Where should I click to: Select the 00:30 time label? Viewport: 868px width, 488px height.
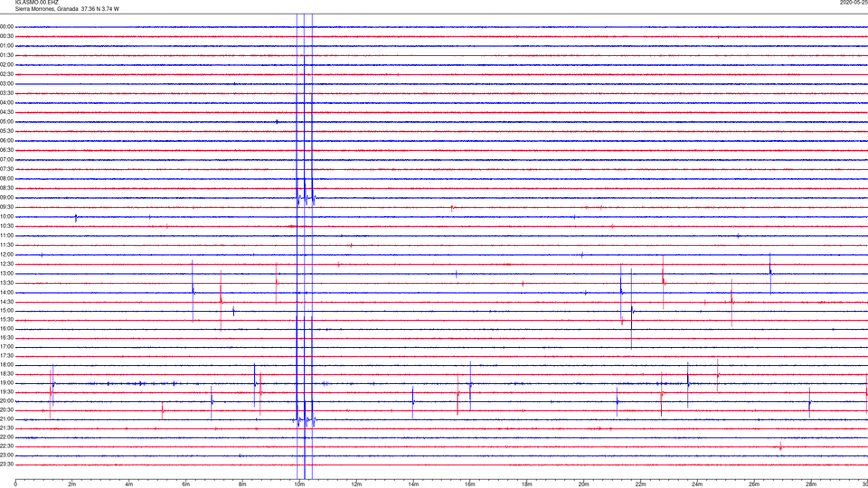coord(6,36)
